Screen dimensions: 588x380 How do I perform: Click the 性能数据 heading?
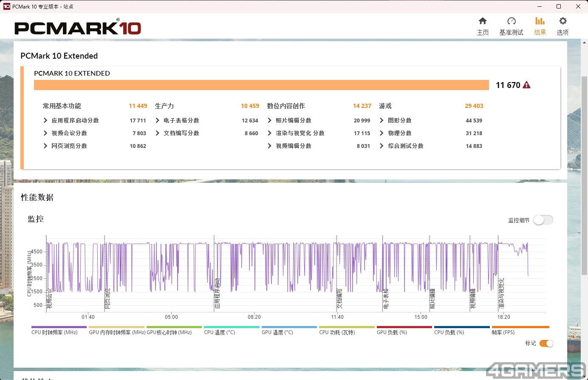coord(37,197)
